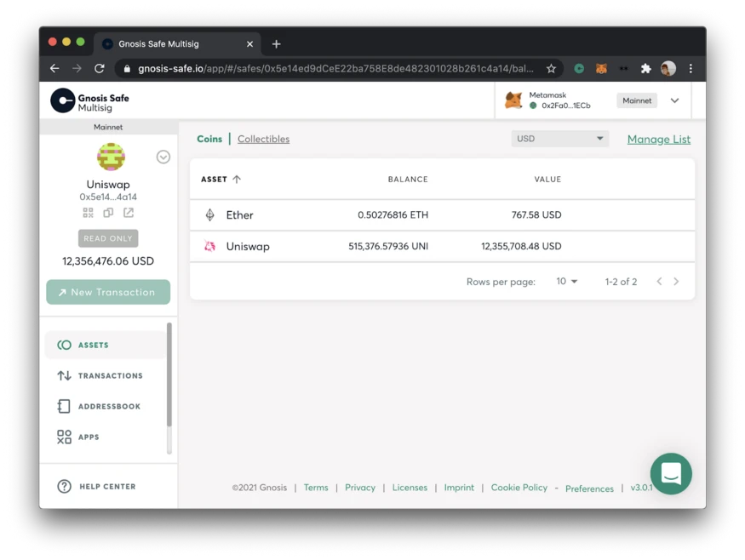
Task: Open the Imprint footer link
Action: click(x=459, y=488)
